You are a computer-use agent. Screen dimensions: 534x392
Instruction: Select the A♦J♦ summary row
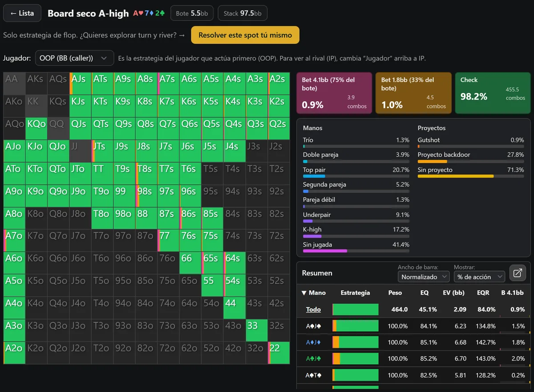[413, 342]
